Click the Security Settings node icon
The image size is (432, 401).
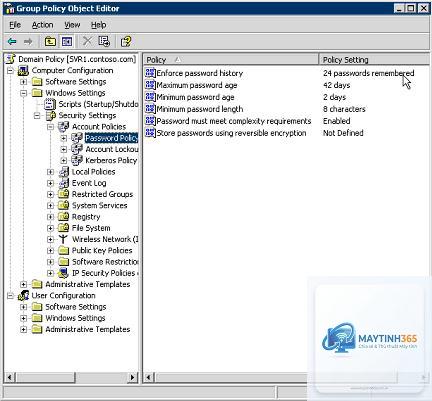pyautogui.click(x=51, y=116)
